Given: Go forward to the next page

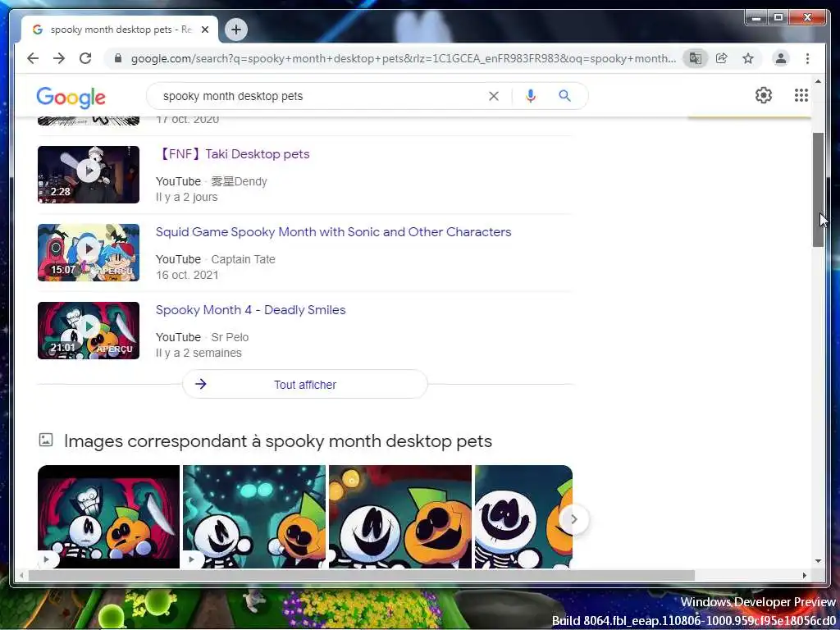Looking at the screenshot, I should tap(59, 58).
